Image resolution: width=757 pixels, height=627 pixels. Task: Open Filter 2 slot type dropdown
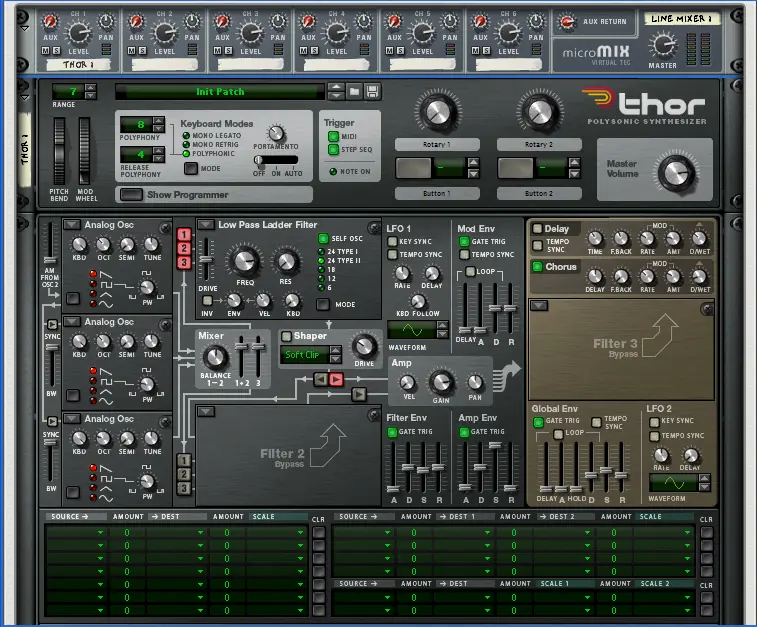click(x=206, y=412)
